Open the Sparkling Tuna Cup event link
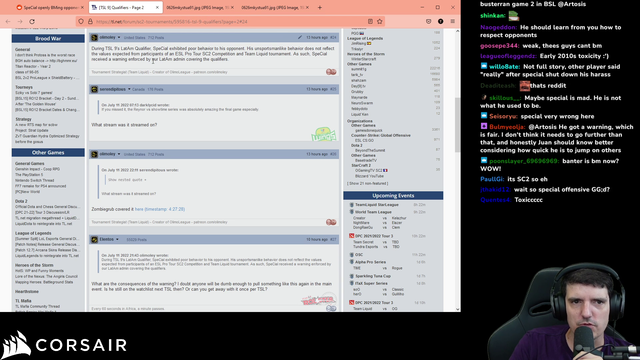Image resolution: width=640 pixels, height=360 pixels. (373, 276)
